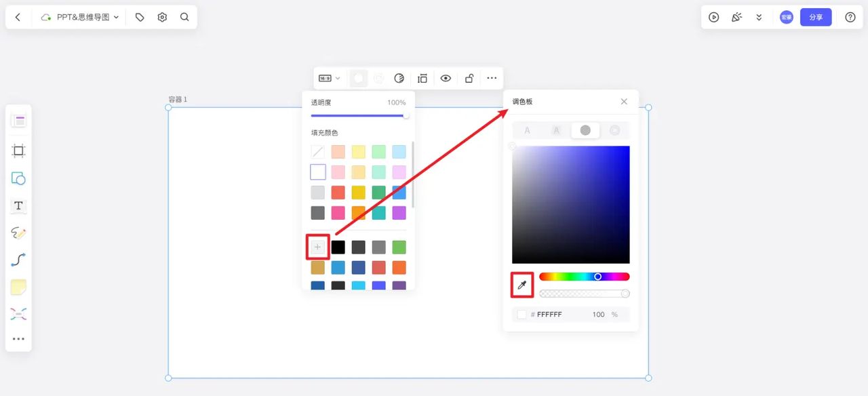Close the 调色板 panel

click(624, 102)
